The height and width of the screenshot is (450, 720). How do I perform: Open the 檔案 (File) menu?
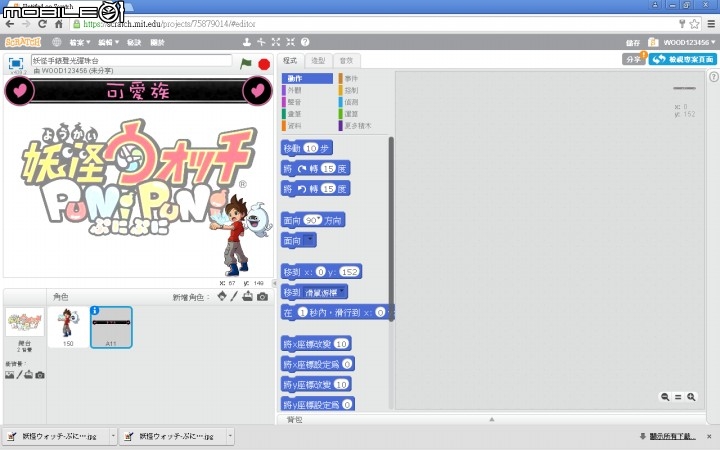(79, 42)
